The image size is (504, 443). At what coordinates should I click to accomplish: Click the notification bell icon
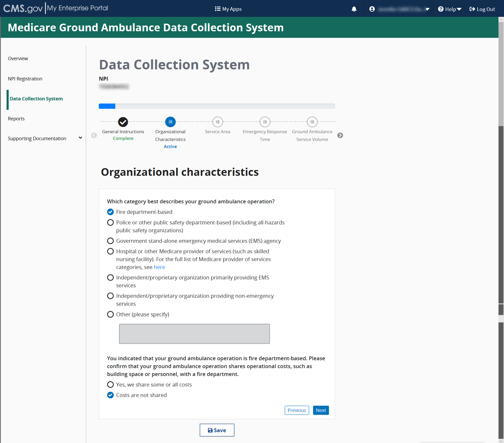(354, 9)
